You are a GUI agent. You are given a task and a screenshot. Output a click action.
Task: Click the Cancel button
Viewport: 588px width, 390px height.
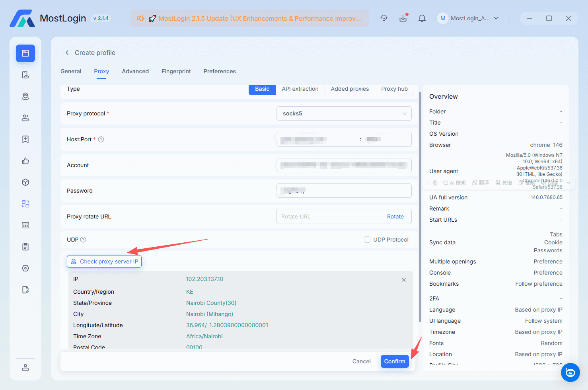(x=361, y=361)
